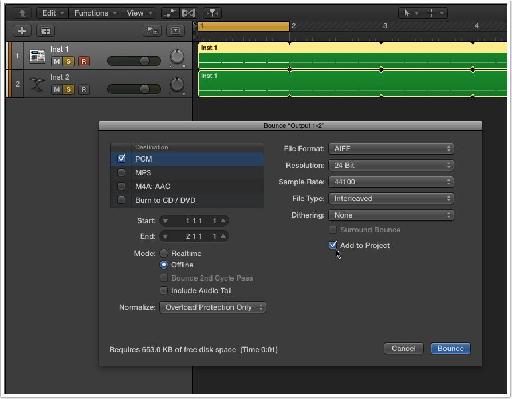Select Realtime bounce mode
Viewport: 512px width, 399px height.
tap(164, 253)
